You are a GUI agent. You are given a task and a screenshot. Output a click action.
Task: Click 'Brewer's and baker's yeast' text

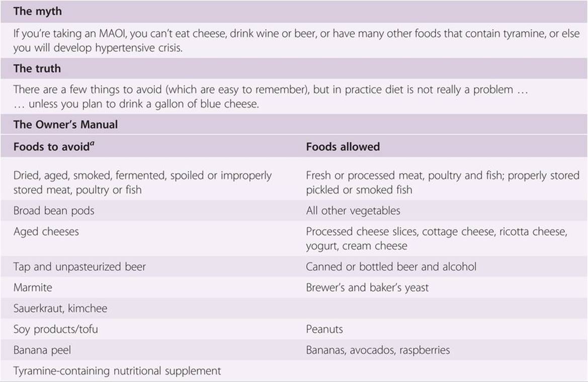(367, 288)
